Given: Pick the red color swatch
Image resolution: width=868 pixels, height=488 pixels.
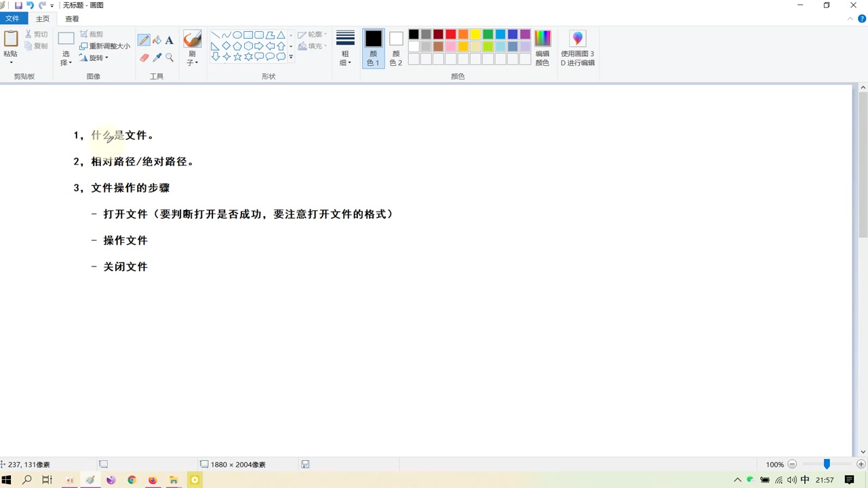Looking at the screenshot, I should coord(451,35).
